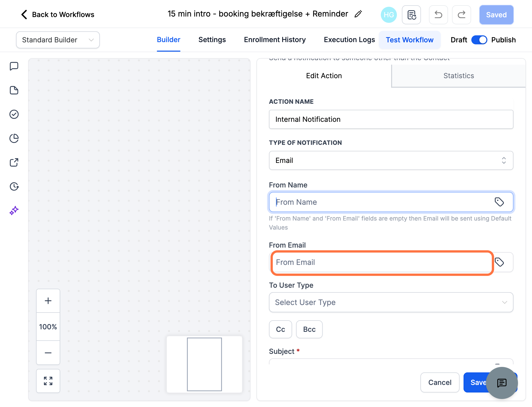The image size is (532, 407).
Task: Click the Saved button
Action: pyautogui.click(x=496, y=15)
